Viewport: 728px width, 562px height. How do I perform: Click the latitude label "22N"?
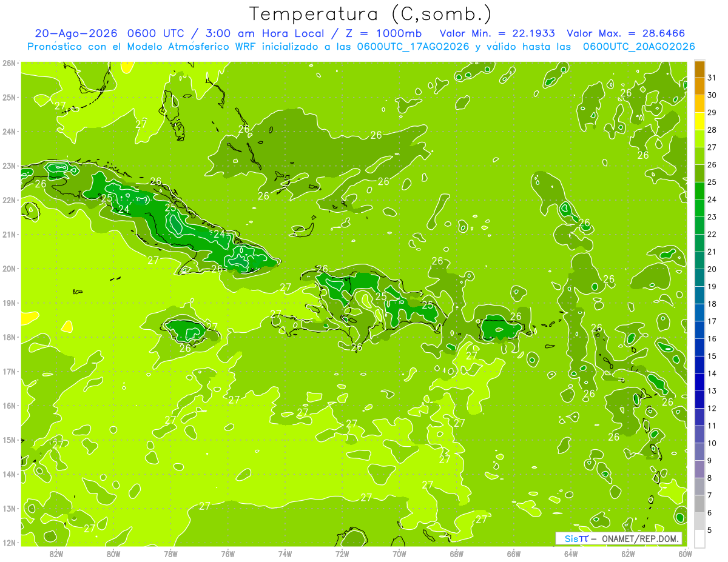pos(9,200)
